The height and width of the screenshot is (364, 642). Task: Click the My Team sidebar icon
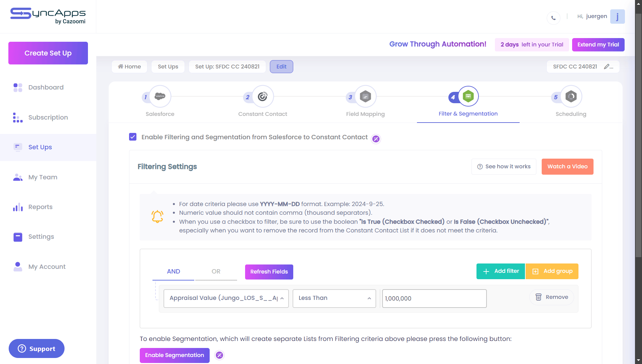click(x=18, y=177)
